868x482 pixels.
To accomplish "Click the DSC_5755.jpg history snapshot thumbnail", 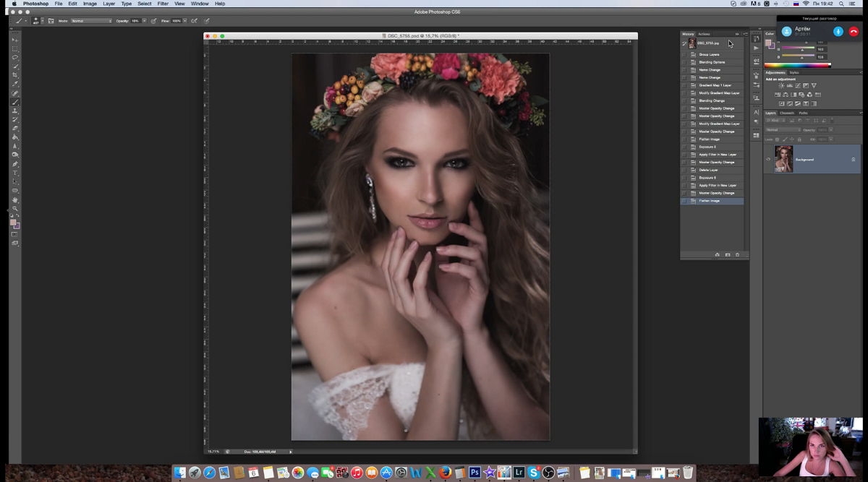I will pyautogui.click(x=692, y=43).
